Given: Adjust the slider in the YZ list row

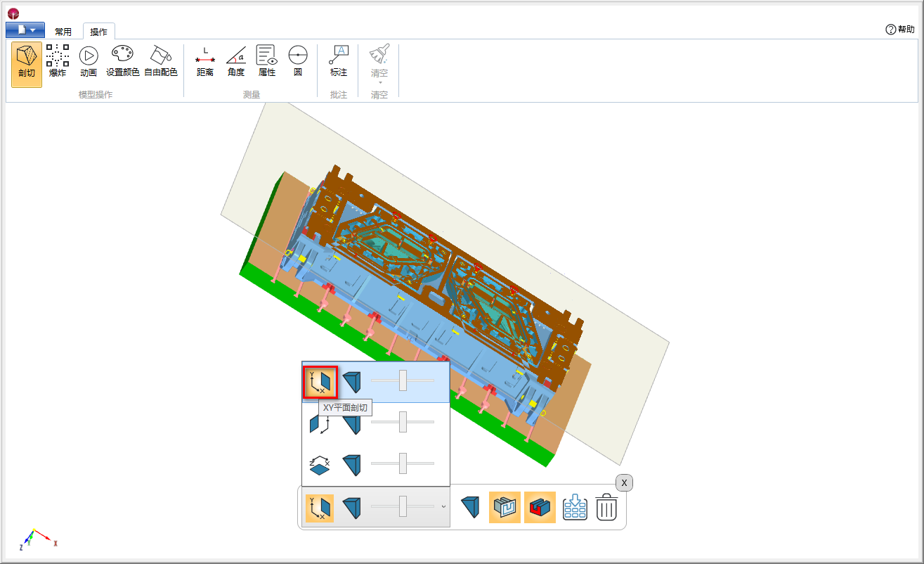Looking at the screenshot, I should (x=403, y=422).
